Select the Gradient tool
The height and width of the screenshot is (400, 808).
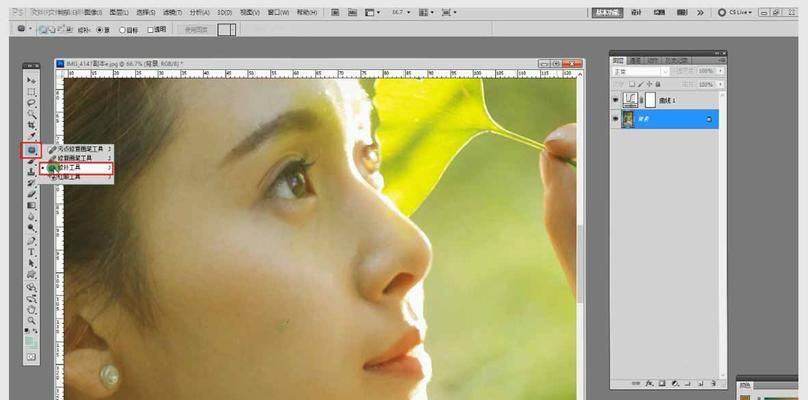[32, 206]
